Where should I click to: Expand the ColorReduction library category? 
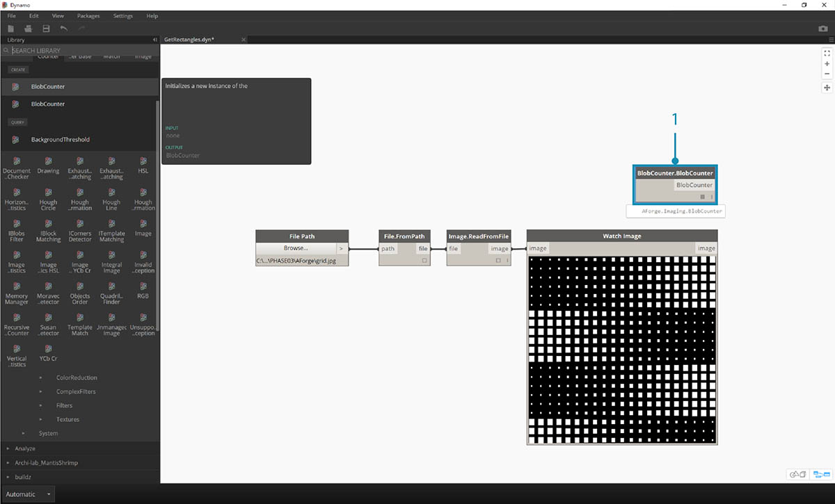pyautogui.click(x=77, y=377)
